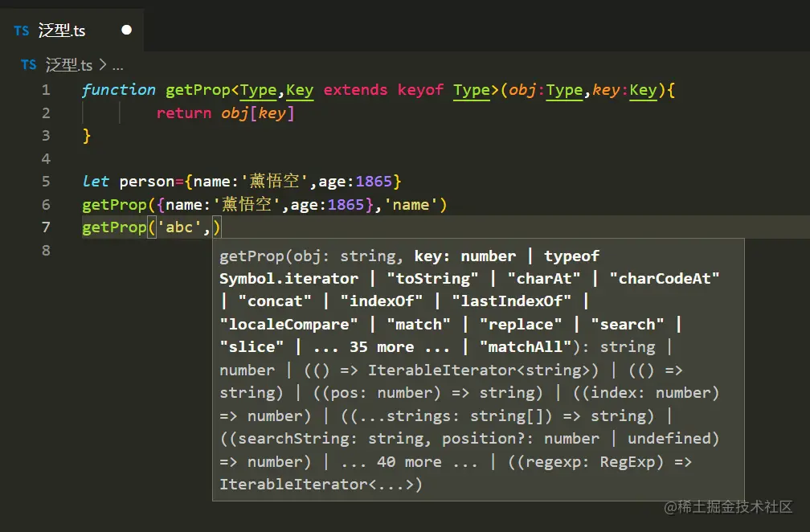The height and width of the screenshot is (532, 810).
Task: Click line number 7 in gutter
Action: click(46, 227)
